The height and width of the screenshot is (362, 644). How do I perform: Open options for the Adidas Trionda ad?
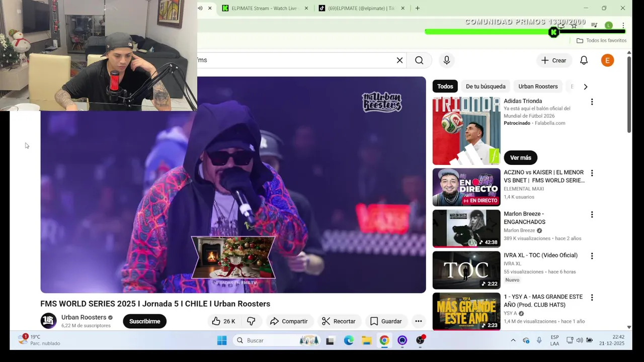(592, 102)
